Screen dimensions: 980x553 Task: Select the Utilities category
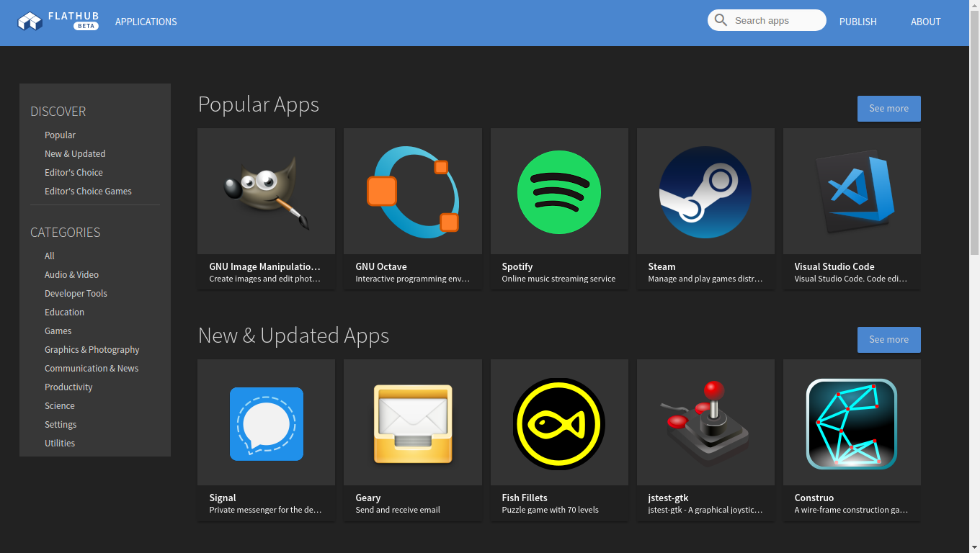click(60, 443)
